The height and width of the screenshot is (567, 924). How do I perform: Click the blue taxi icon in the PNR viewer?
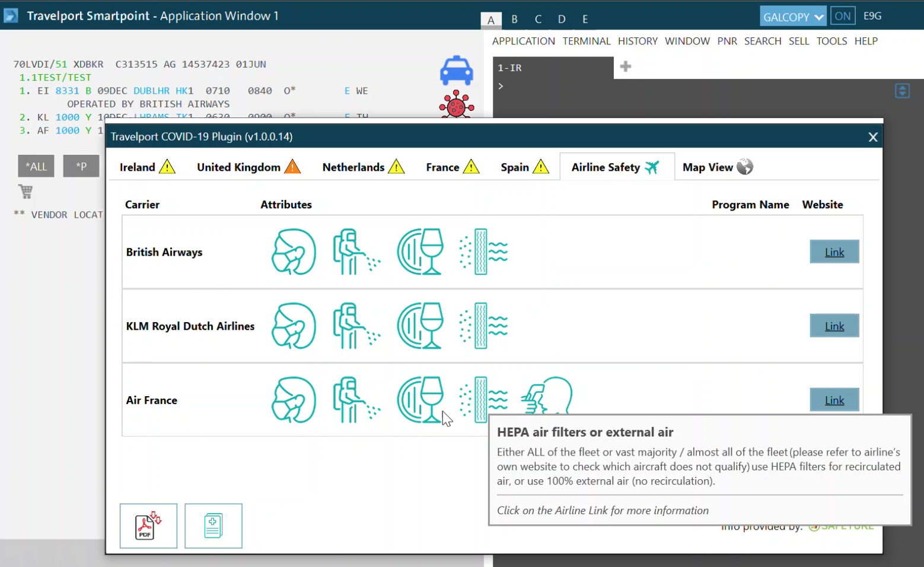pos(456,70)
